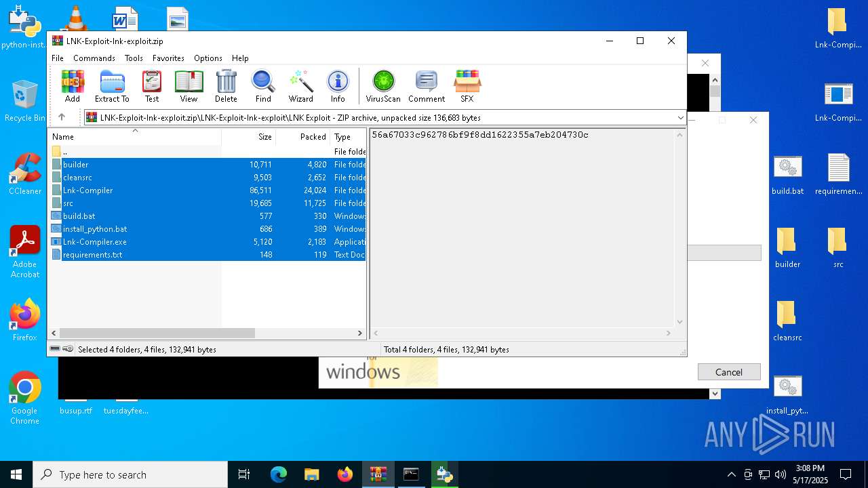This screenshot has width=868, height=488.
Task: Run the Test archive tool
Action: click(x=152, y=86)
